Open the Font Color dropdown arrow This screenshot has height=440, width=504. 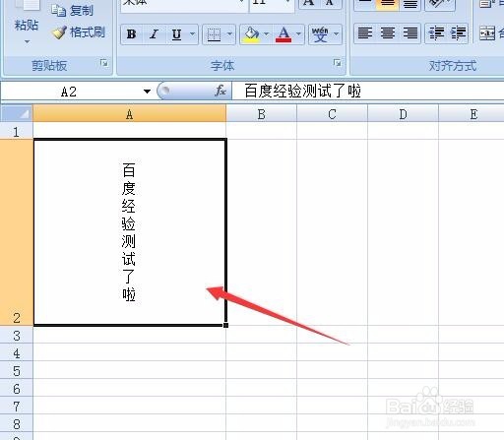(298, 34)
